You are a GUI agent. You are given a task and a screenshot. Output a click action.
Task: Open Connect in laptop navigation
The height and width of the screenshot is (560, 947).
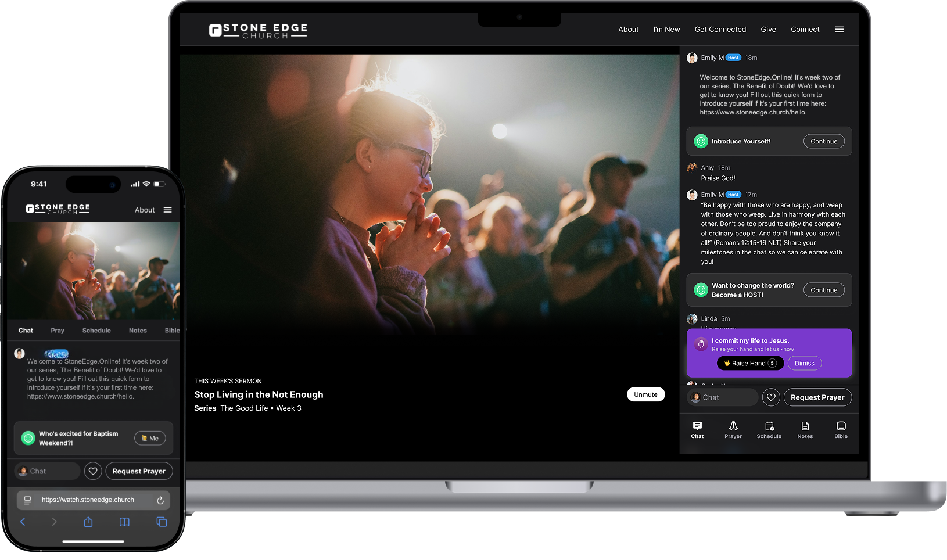coord(805,29)
